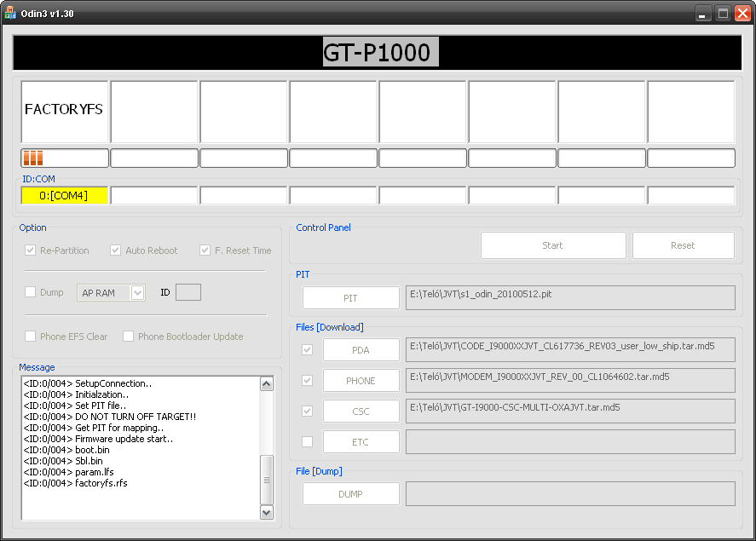Click the DUMP file button
The image size is (756, 541).
(x=350, y=494)
